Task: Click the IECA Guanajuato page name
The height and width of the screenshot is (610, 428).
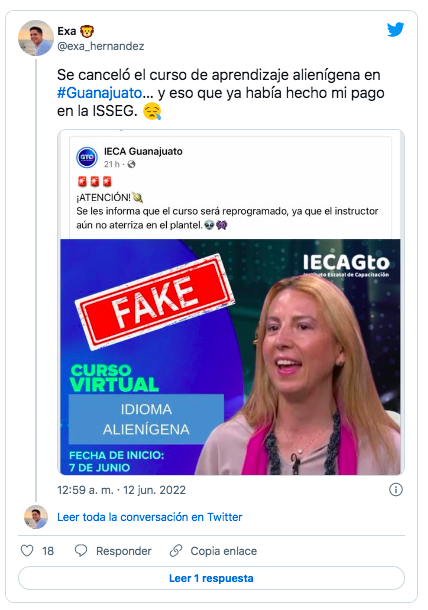Action: click(x=143, y=151)
